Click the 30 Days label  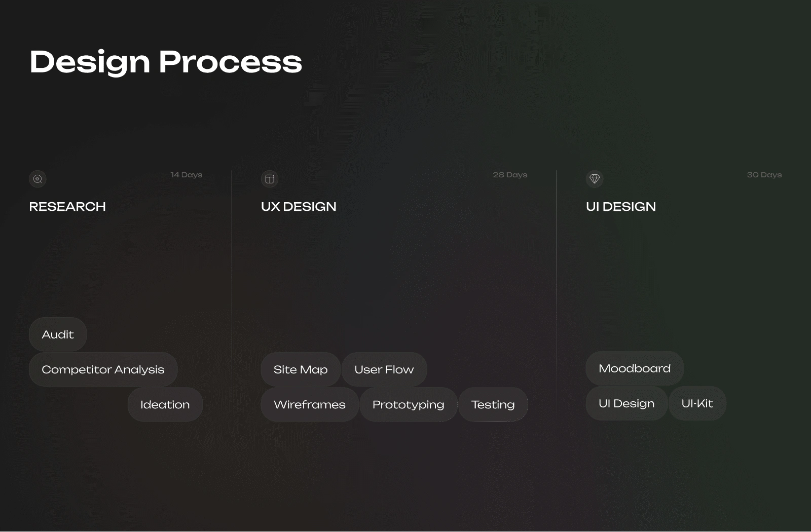[x=764, y=175]
